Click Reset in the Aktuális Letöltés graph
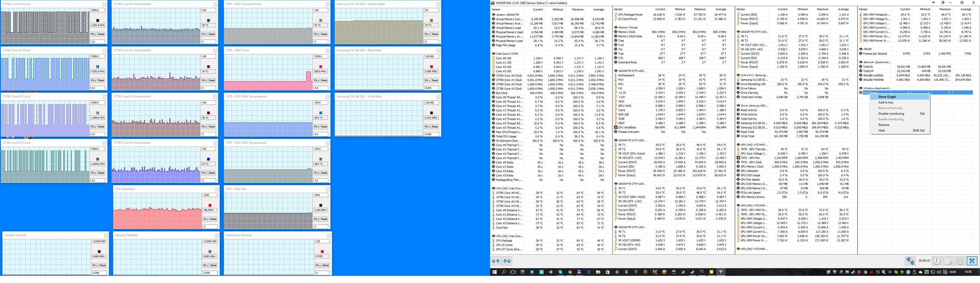 (x=102, y=265)
